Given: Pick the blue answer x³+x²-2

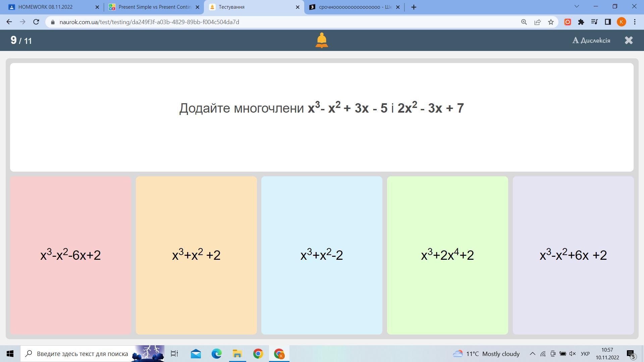Looking at the screenshot, I should (322, 255).
